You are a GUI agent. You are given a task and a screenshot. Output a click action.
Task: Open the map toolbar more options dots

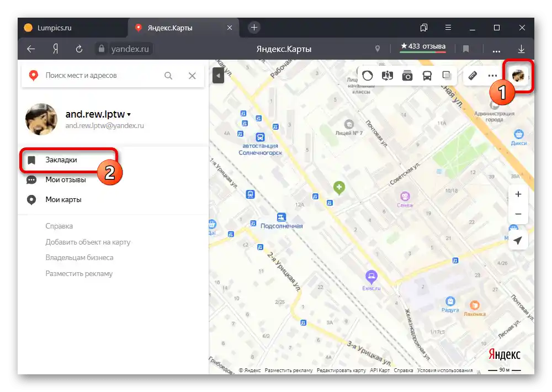(x=492, y=76)
